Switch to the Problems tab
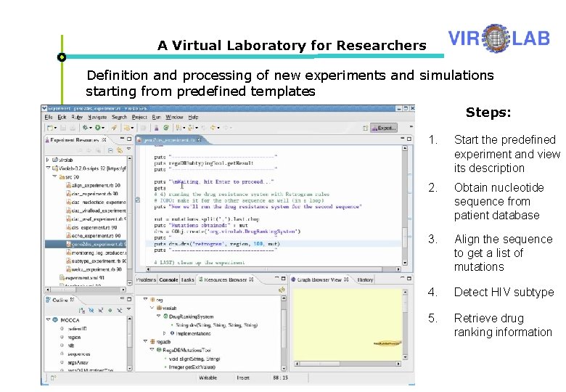Viewport: 566px width, 392px height. [x=146, y=279]
